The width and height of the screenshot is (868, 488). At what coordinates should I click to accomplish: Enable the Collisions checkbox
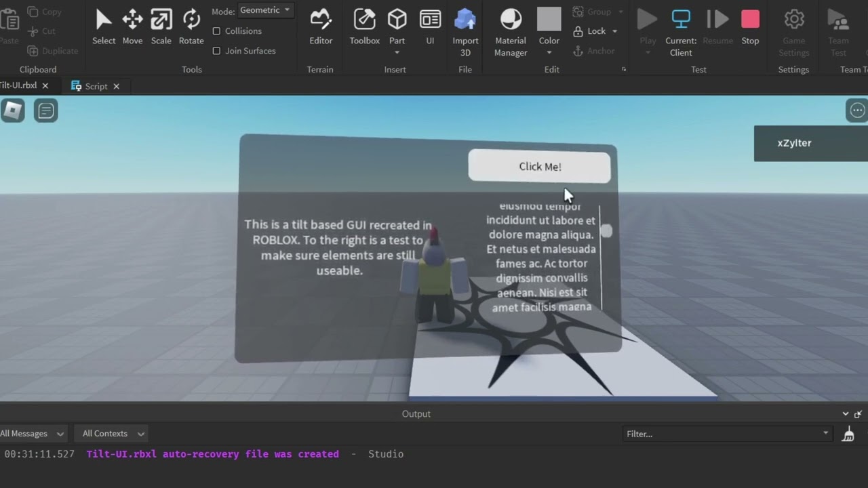coord(216,31)
